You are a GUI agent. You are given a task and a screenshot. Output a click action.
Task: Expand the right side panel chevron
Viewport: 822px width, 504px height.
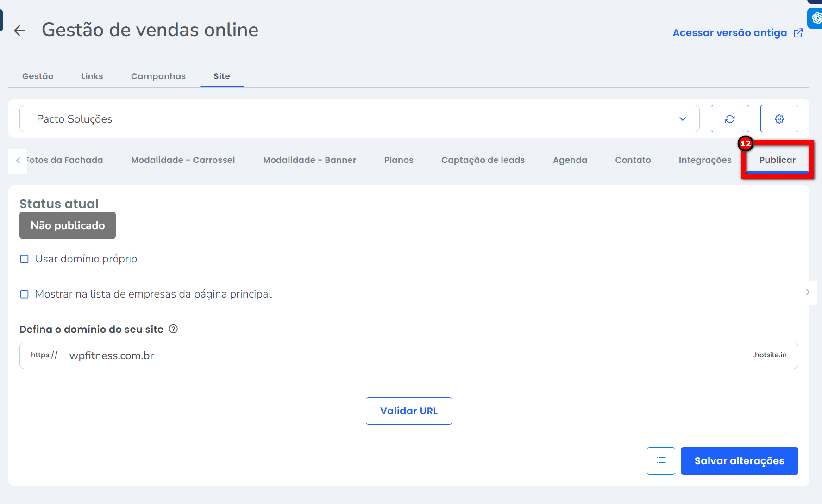[x=808, y=292]
